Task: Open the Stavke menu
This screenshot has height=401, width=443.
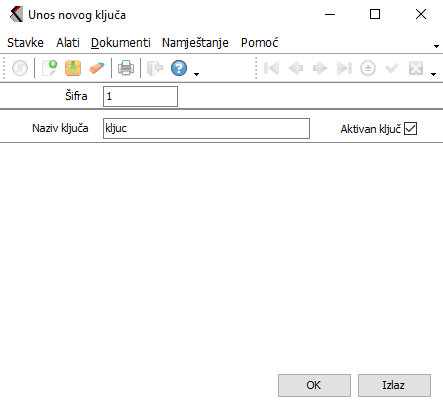Action: pyautogui.click(x=25, y=43)
